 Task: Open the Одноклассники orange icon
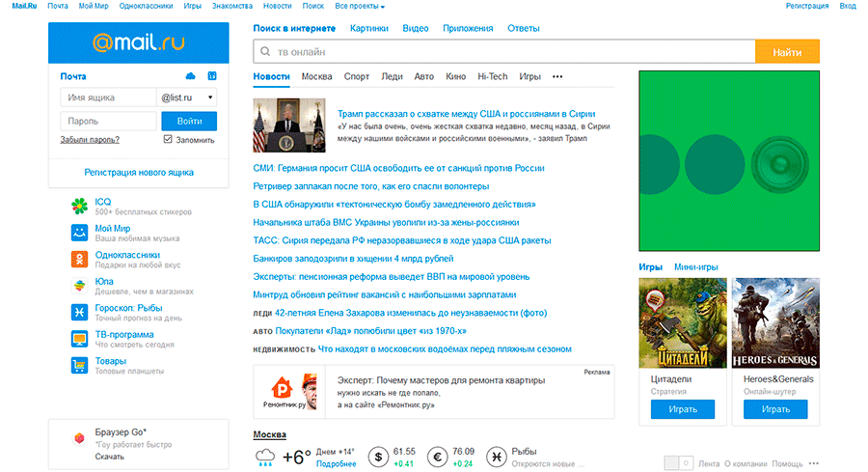pyautogui.click(x=79, y=259)
